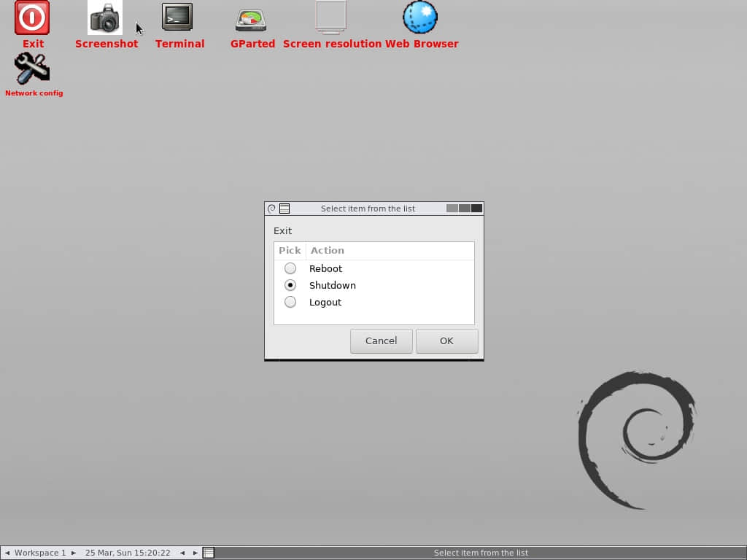Cancel the Exit dialog
747x560 pixels.
(x=381, y=341)
